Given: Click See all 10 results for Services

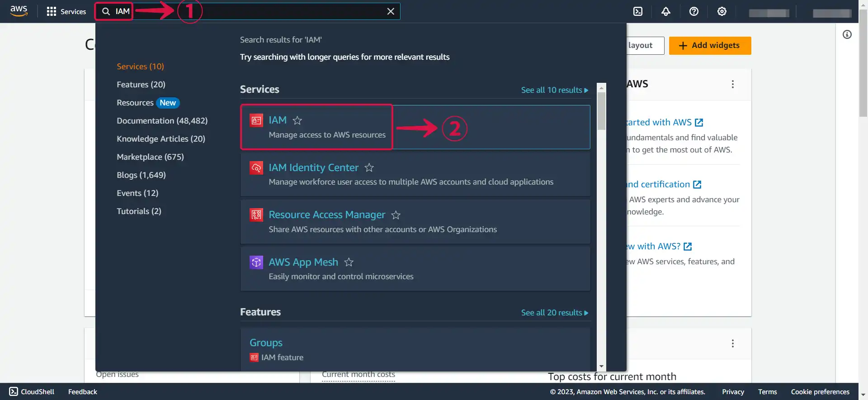Looking at the screenshot, I should coord(555,90).
